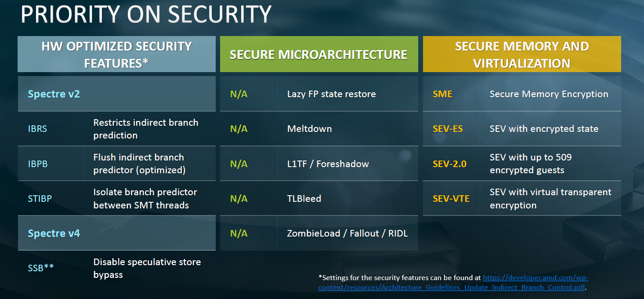Click the SME label

click(x=442, y=94)
